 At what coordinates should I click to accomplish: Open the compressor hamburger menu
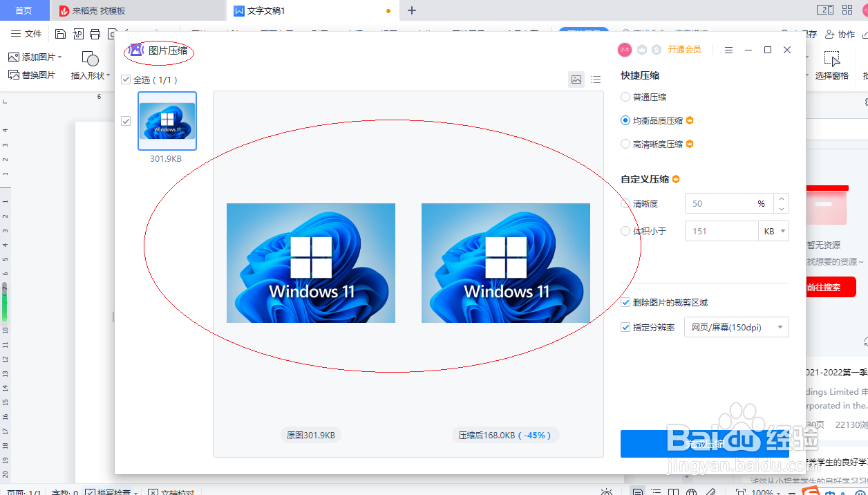coord(728,50)
